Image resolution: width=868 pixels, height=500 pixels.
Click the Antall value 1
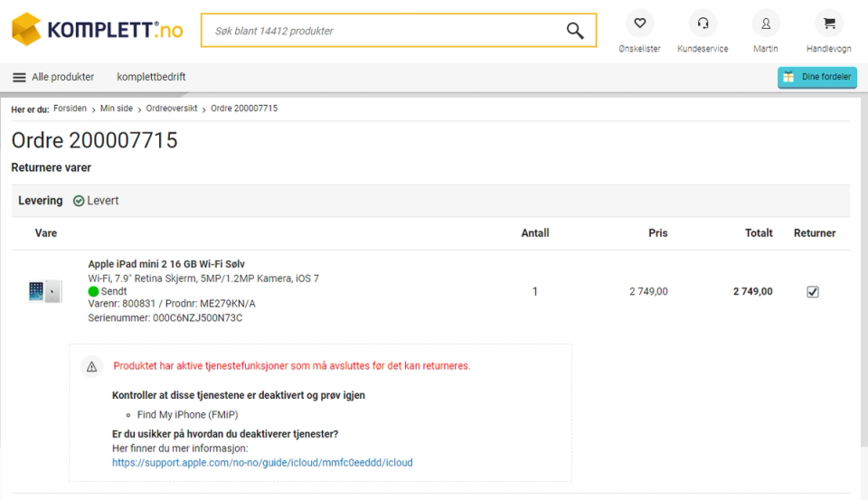pyautogui.click(x=534, y=291)
